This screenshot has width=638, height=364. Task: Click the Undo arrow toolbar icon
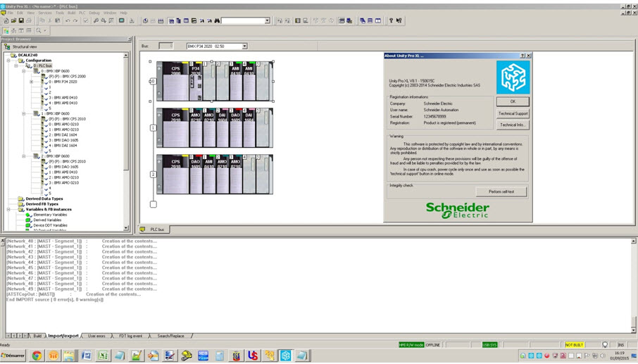[x=68, y=20]
